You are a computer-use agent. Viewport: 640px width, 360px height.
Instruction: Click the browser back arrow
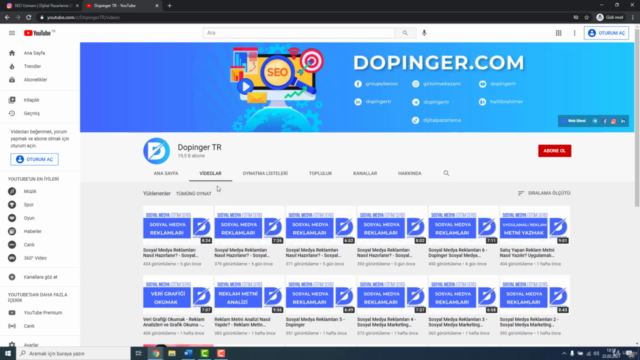(x=7, y=18)
